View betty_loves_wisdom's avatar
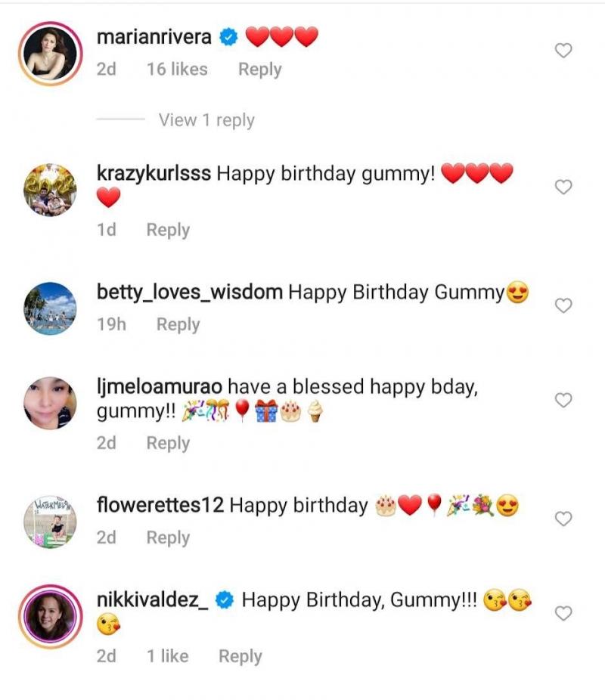 pyautogui.click(x=51, y=308)
